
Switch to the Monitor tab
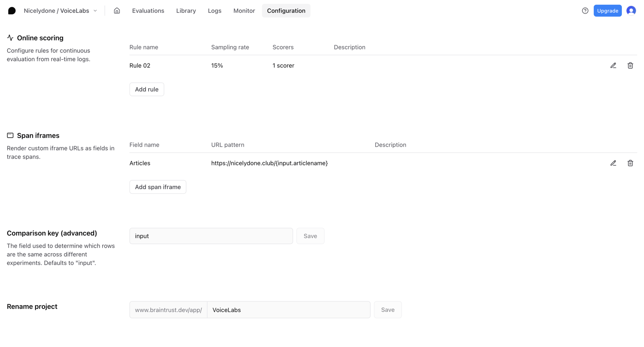[244, 11]
